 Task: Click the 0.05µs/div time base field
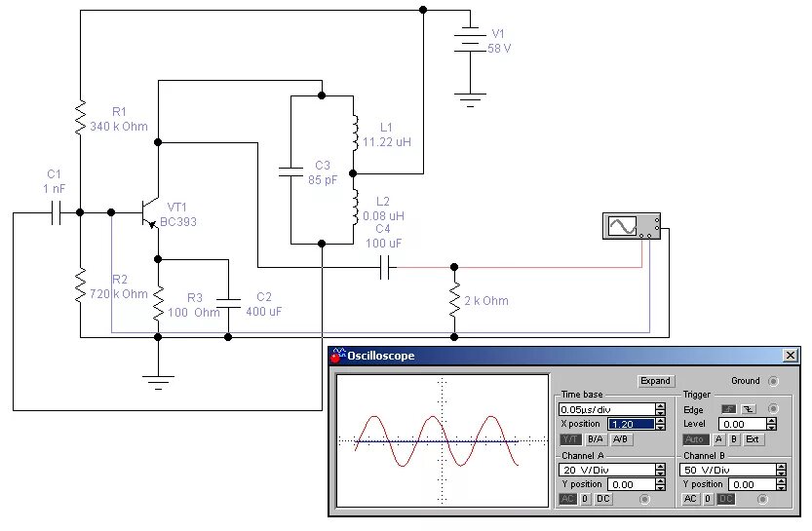[x=607, y=409]
